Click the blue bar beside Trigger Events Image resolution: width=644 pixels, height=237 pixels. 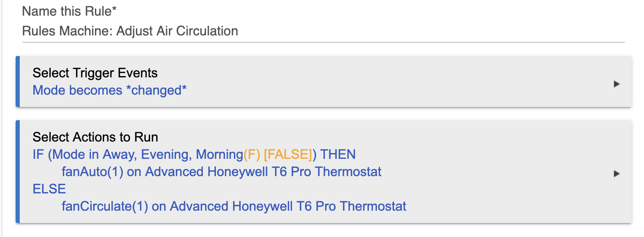click(x=18, y=81)
